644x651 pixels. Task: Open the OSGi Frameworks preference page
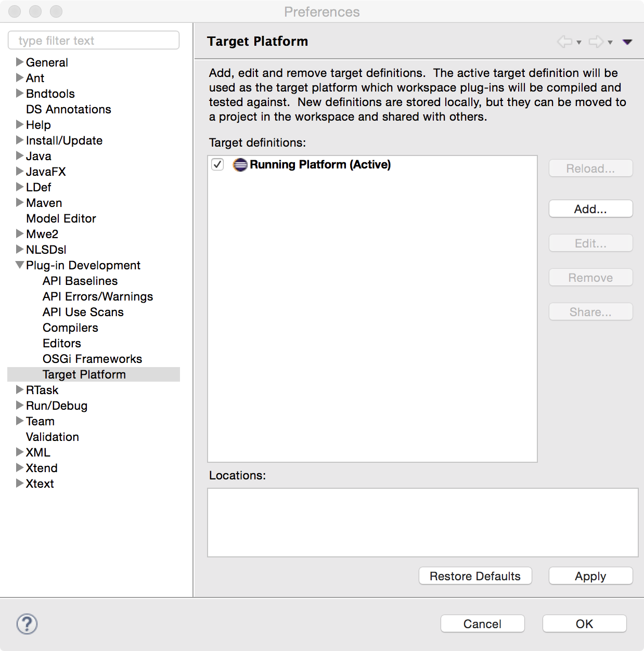pos(92,359)
